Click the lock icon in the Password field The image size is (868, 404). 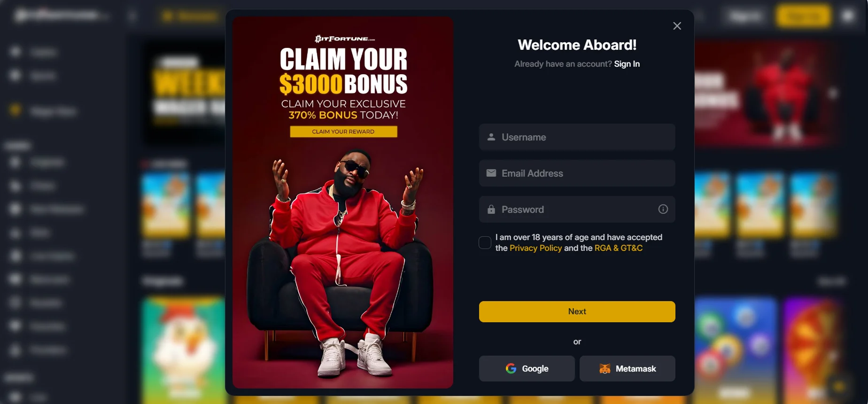point(491,209)
